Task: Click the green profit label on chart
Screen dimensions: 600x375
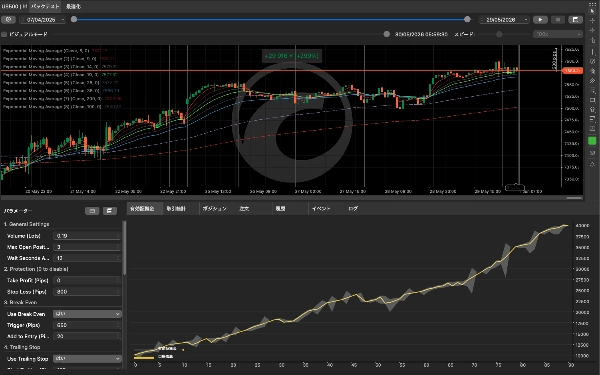Action: pyautogui.click(x=292, y=56)
